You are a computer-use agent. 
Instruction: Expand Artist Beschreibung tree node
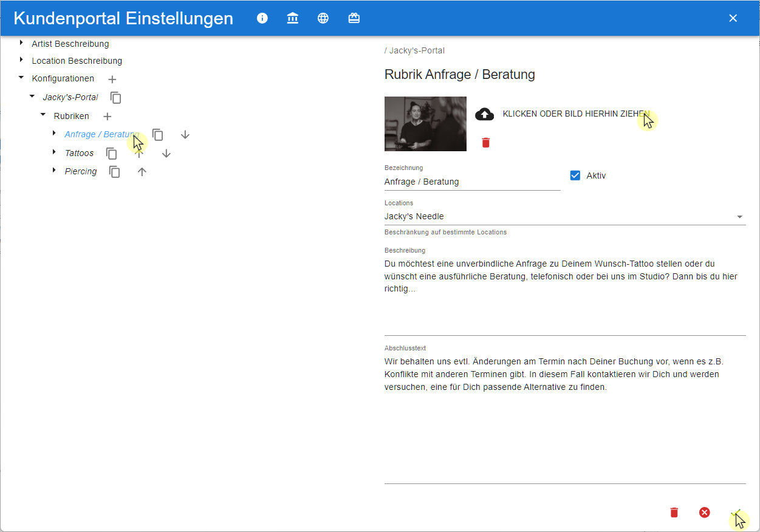pos(21,43)
